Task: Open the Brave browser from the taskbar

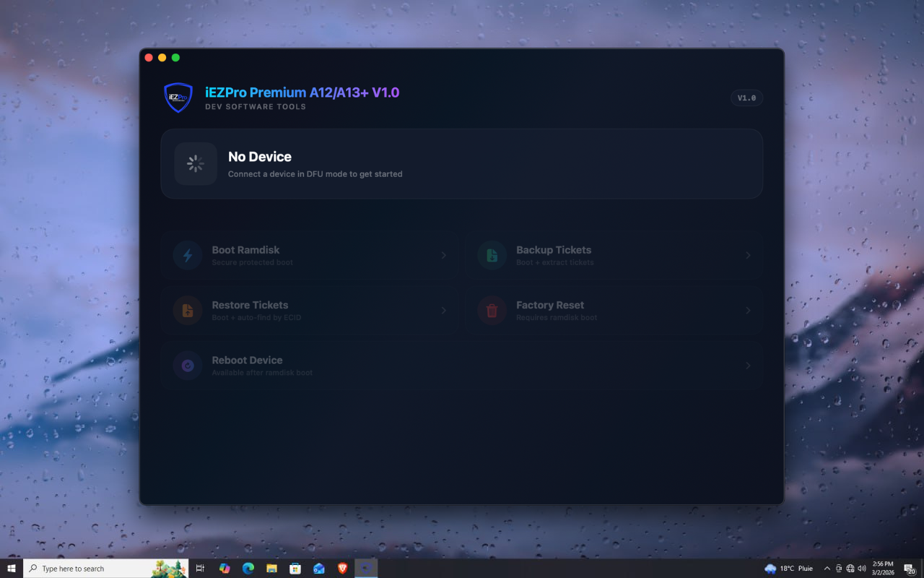Action: tap(342, 569)
